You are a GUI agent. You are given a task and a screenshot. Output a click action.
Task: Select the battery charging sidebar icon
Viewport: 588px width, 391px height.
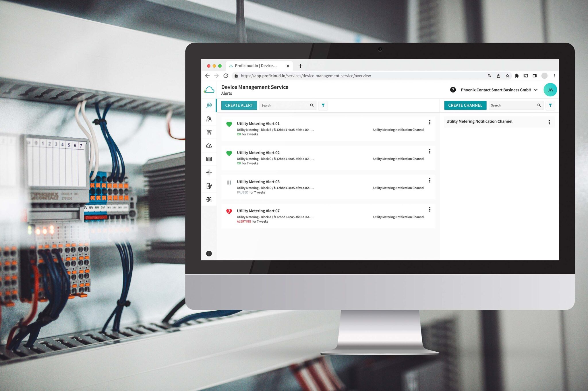(x=209, y=186)
